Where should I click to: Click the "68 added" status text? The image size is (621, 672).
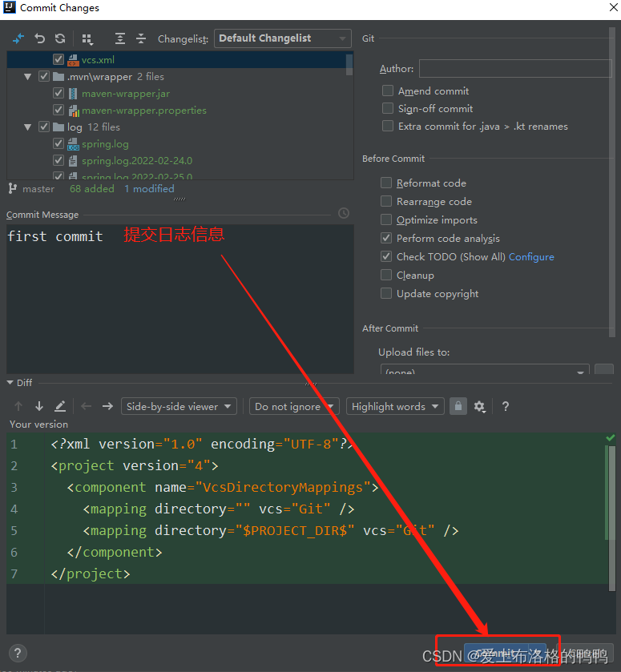pyautogui.click(x=92, y=188)
